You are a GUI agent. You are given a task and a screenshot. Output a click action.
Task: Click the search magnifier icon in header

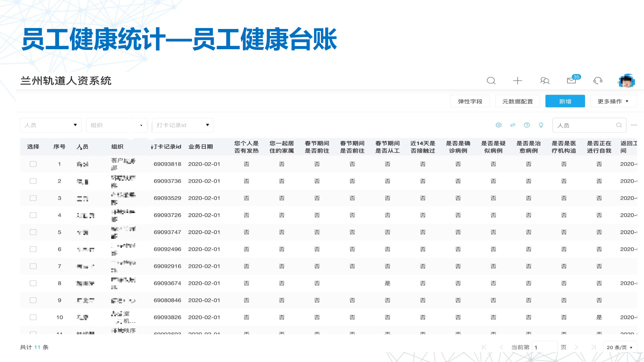(491, 80)
